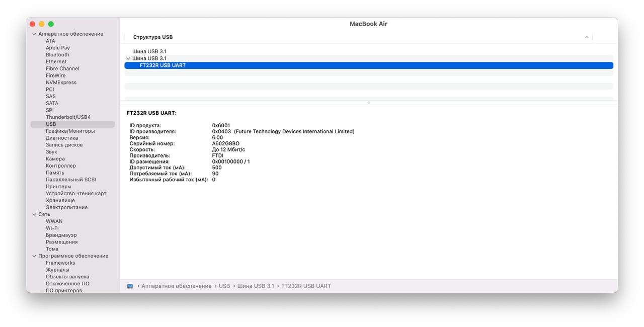Open NVMExpress in the sidebar
The height and width of the screenshot is (327, 644).
pyautogui.click(x=61, y=83)
